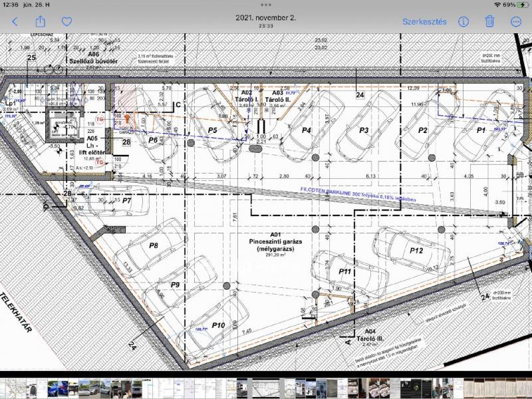Tap the Szerkesztés edit button
This screenshot has height=399, width=532.
coord(424,22)
